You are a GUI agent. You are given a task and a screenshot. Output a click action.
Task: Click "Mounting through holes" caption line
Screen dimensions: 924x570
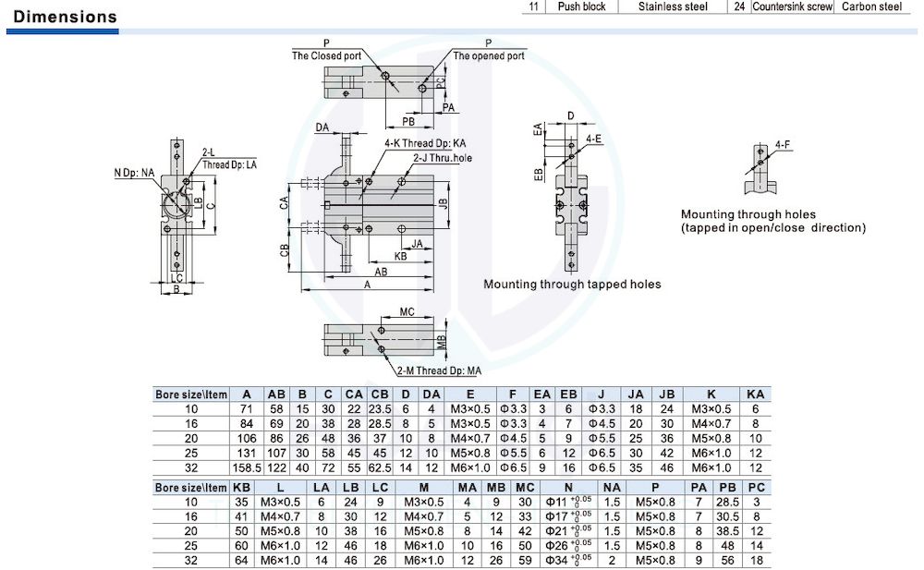pyautogui.click(x=748, y=214)
